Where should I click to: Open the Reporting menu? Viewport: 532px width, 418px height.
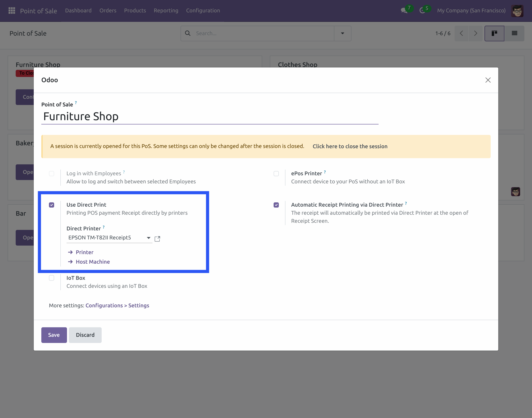[166, 10]
